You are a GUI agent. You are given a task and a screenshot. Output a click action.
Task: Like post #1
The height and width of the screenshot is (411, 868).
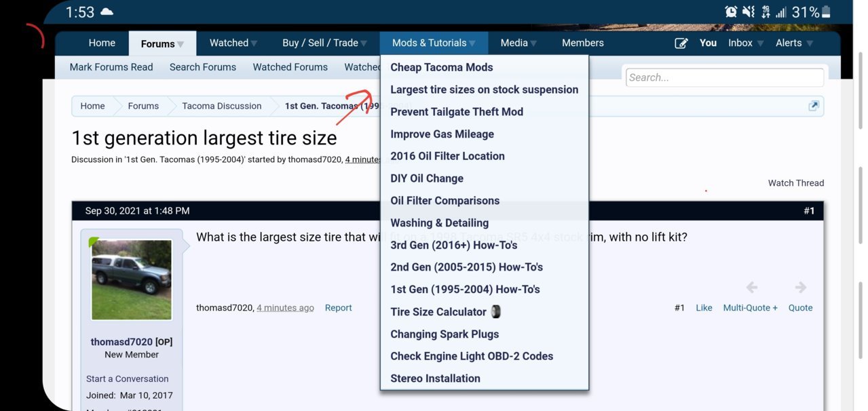click(704, 308)
